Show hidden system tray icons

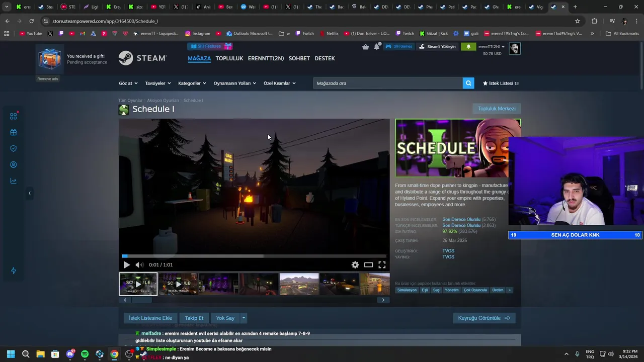(566, 354)
